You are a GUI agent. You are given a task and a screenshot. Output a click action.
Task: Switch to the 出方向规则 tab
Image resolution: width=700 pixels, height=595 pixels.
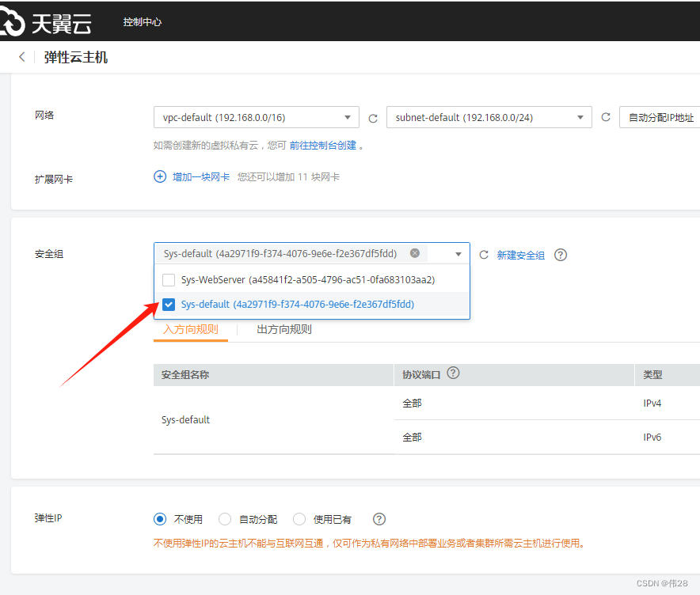pos(284,329)
